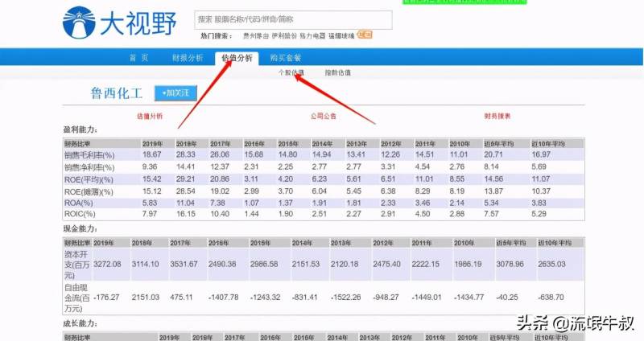Screen dimensions: 644x341
Task: Click net margin value 14.41
Action: (x=186, y=167)
